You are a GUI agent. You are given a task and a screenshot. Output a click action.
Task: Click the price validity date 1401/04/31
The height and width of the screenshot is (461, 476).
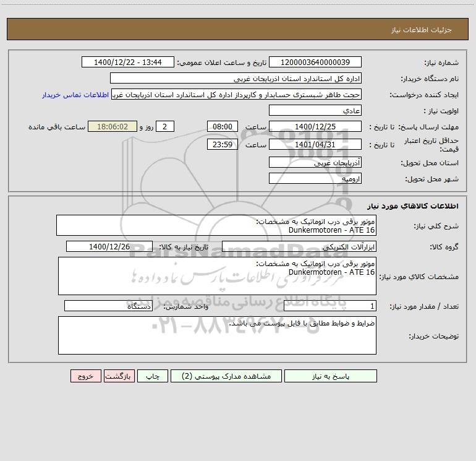(315, 144)
